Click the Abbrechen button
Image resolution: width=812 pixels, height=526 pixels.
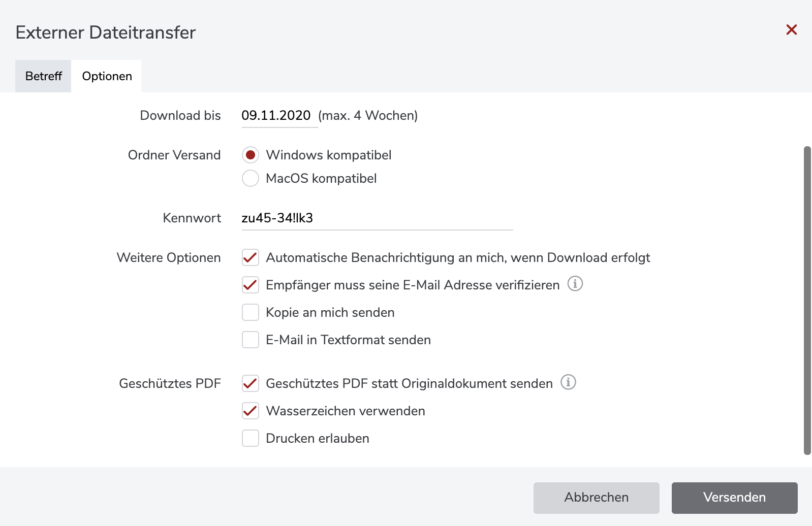coord(596,498)
